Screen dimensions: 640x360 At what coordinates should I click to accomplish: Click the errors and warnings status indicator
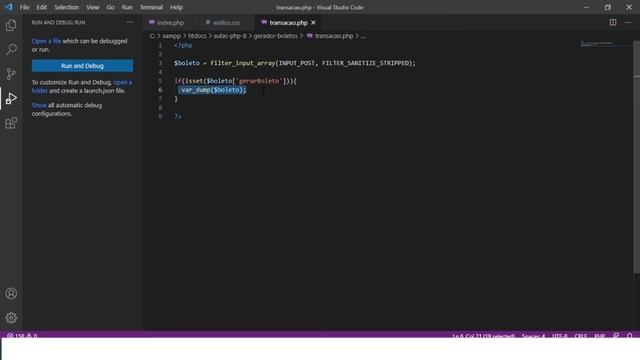tap(22, 336)
